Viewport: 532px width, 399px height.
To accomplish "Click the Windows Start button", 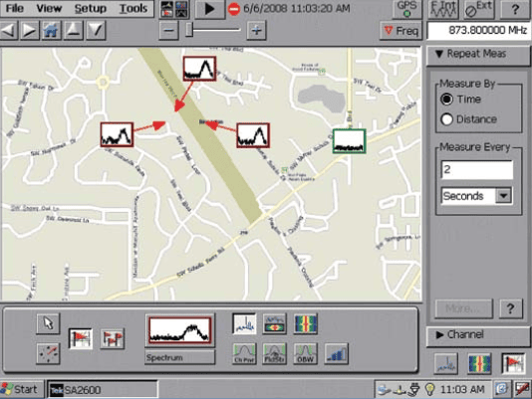I will point(22,389).
